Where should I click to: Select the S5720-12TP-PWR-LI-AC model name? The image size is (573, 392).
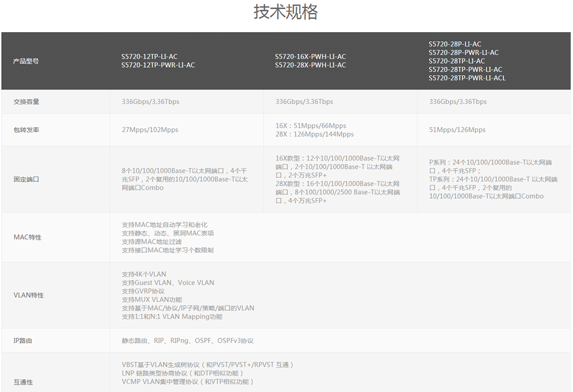tap(159, 65)
